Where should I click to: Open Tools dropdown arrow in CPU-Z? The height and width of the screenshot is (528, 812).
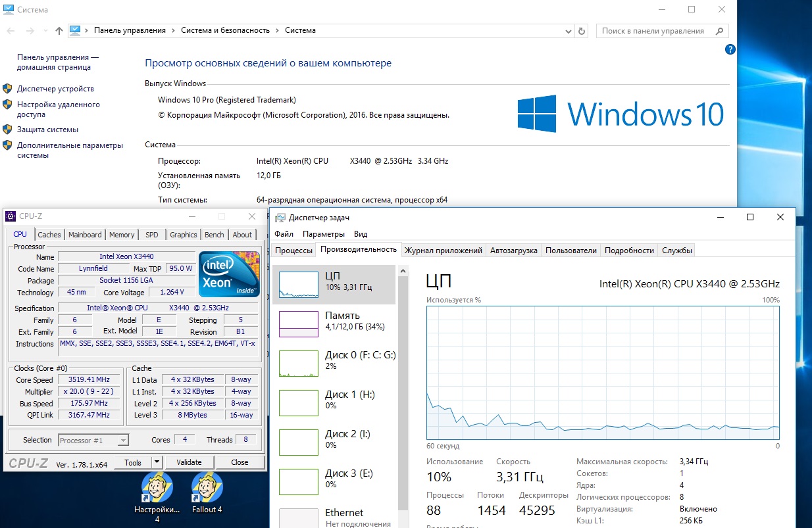[157, 462]
